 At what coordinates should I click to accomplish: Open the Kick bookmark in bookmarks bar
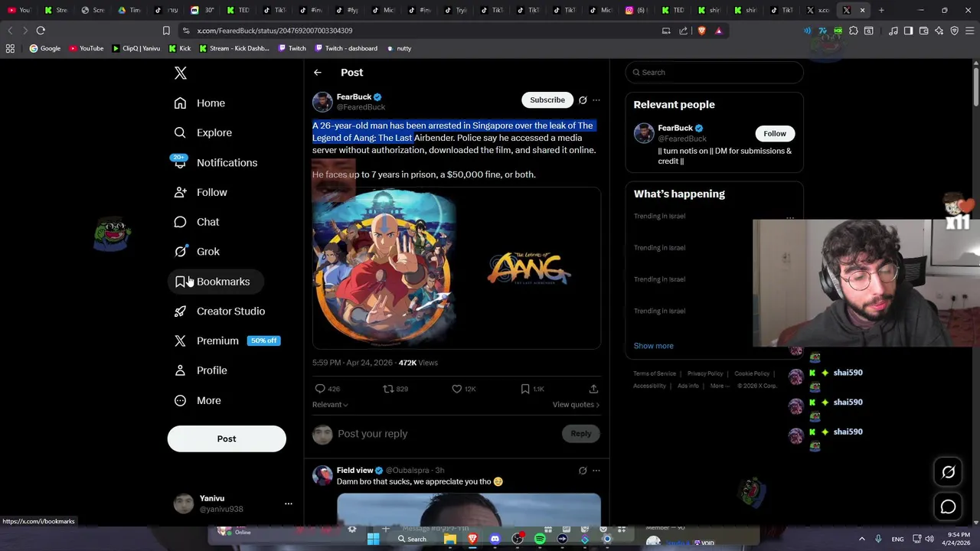(x=178, y=48)
